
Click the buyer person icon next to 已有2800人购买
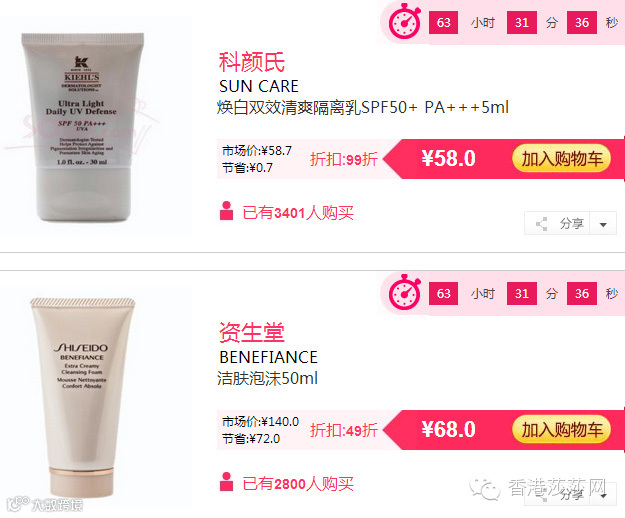pos(226,482)
